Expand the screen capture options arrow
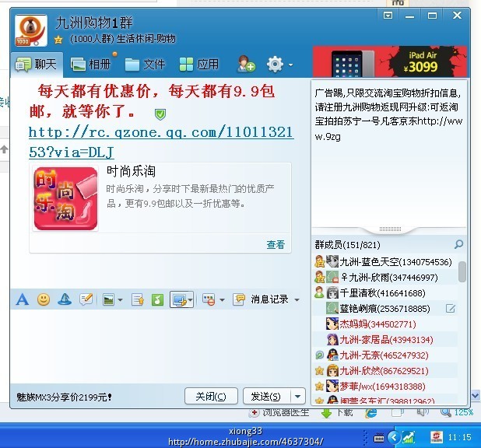481x448 pixels. (190, 300)
